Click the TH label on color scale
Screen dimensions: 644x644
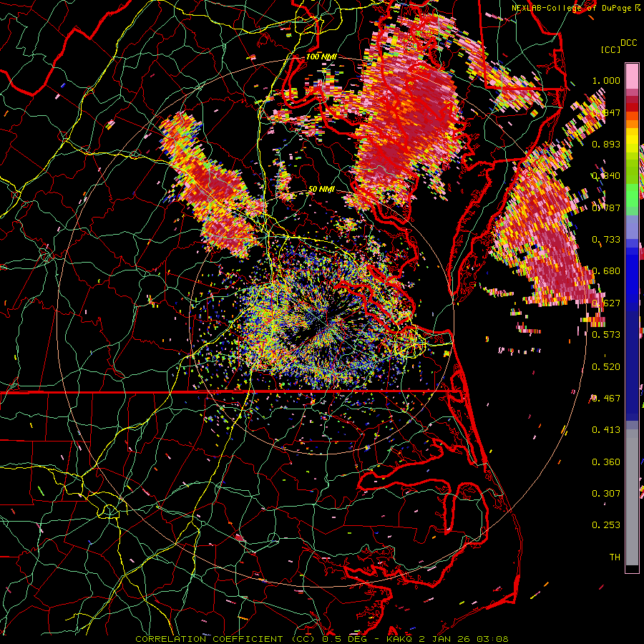coord(615,557)
